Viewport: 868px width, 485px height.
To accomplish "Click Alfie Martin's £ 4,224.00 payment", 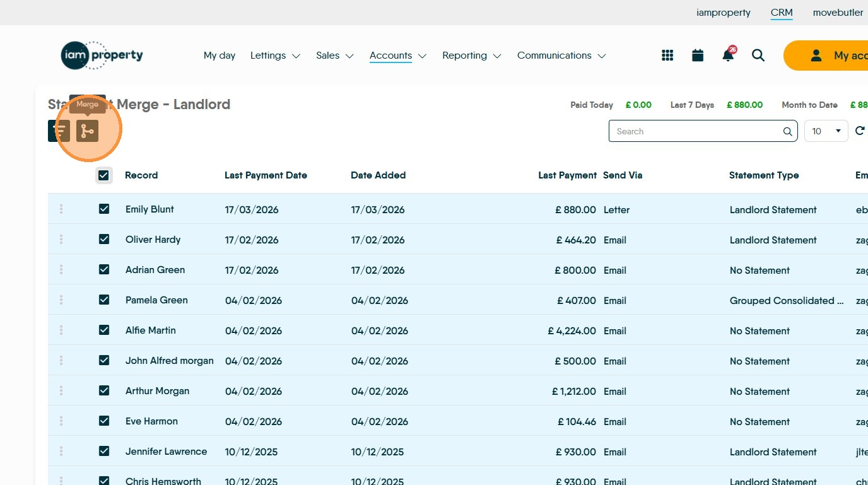I will pyautogui.click(x=572, y=330).
